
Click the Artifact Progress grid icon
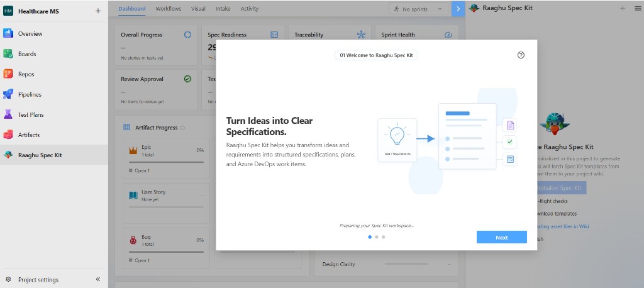[127, 128]
